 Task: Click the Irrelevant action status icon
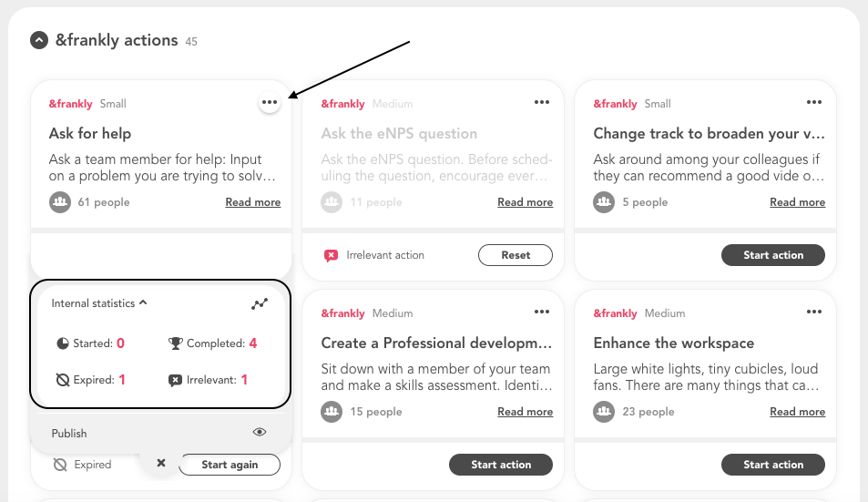pos(331,255)
